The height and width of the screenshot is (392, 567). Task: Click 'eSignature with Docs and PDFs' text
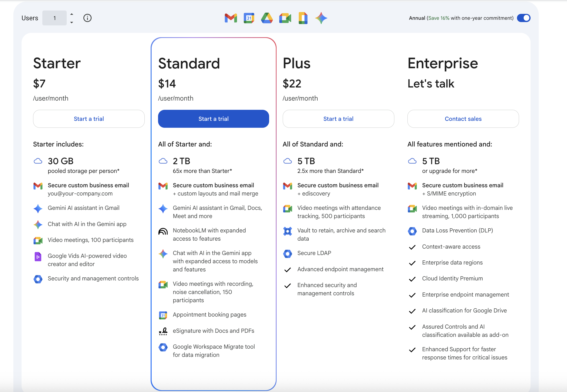point(213,331)
